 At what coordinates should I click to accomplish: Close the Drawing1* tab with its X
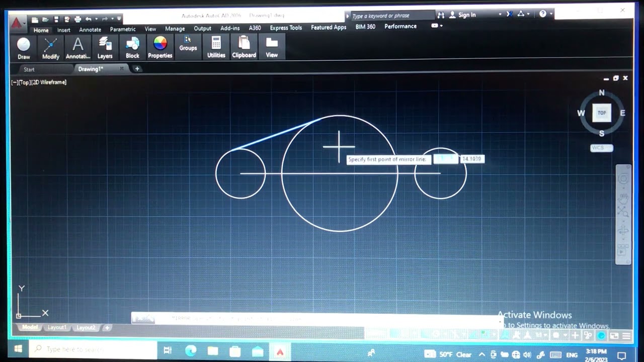[x=122, y=68]
